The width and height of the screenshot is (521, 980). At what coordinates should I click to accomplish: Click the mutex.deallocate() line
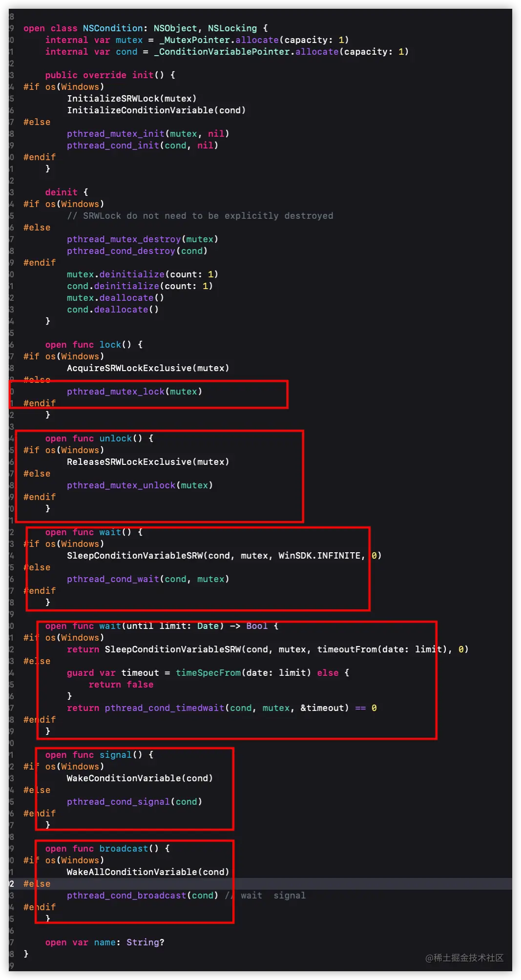tap(115, 298)
